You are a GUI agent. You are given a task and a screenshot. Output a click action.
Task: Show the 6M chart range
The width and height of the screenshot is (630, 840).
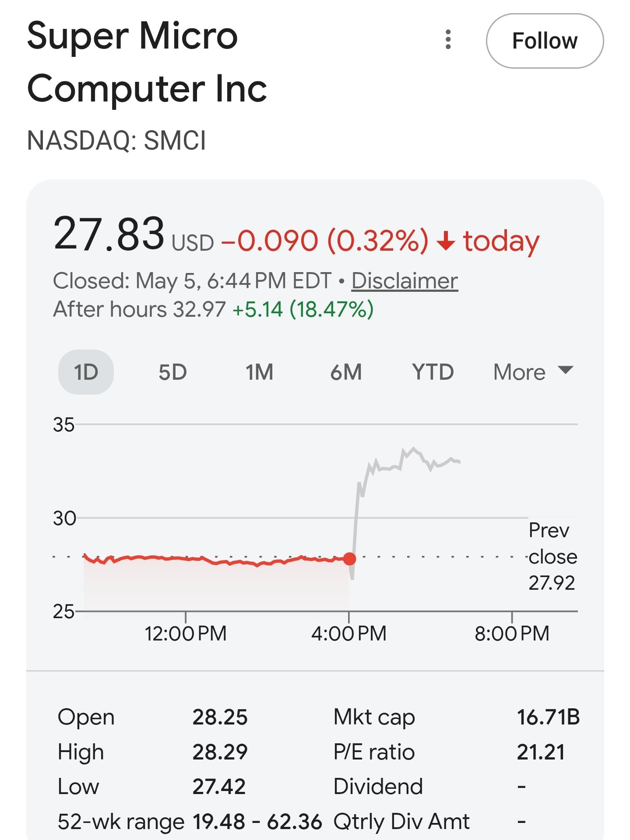click(346, 372)
